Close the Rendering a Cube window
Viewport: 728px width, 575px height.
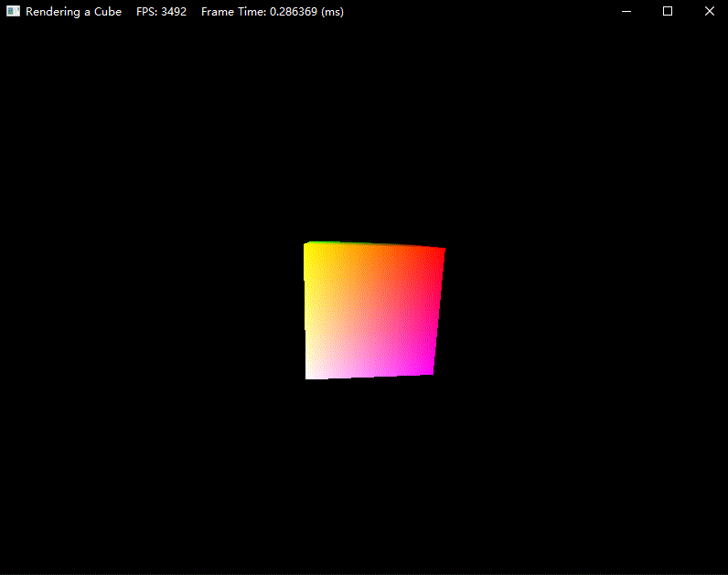click(709, 11)
